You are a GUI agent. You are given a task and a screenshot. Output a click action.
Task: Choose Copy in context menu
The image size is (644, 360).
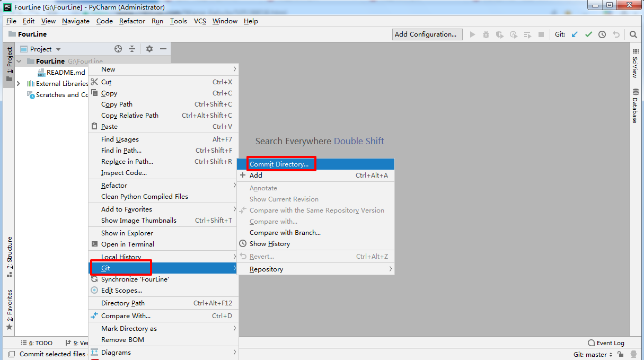point(163,93)
